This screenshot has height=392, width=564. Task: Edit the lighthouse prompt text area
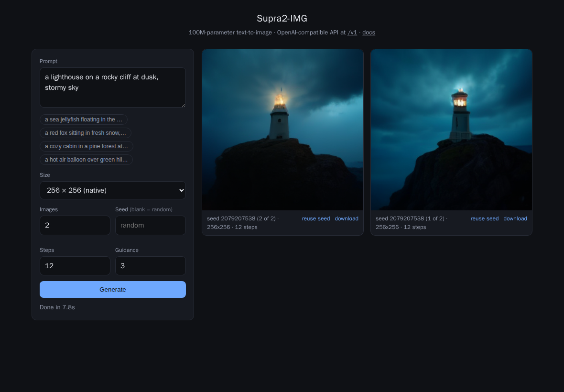[x=113, y=87]
